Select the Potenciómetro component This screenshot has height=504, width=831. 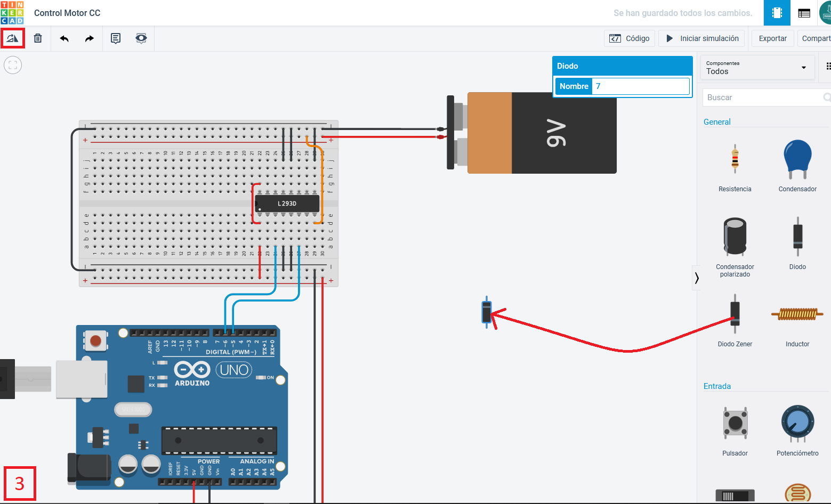point(797,430)
